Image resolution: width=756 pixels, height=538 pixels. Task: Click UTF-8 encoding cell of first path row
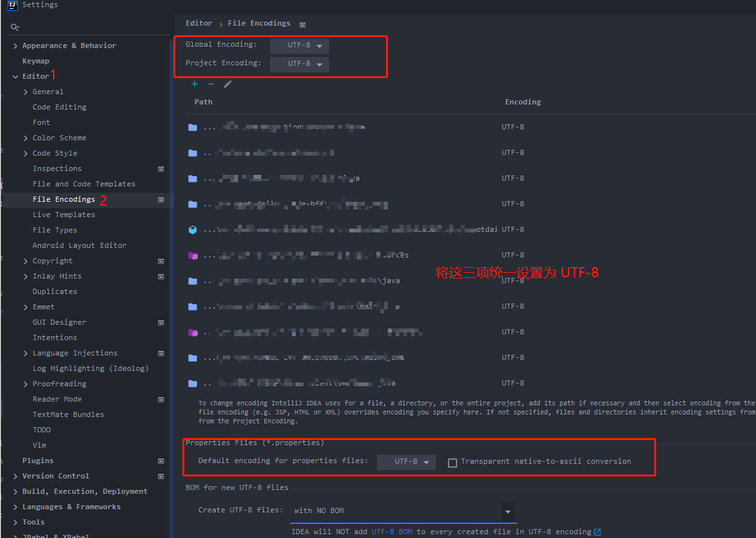513,127
